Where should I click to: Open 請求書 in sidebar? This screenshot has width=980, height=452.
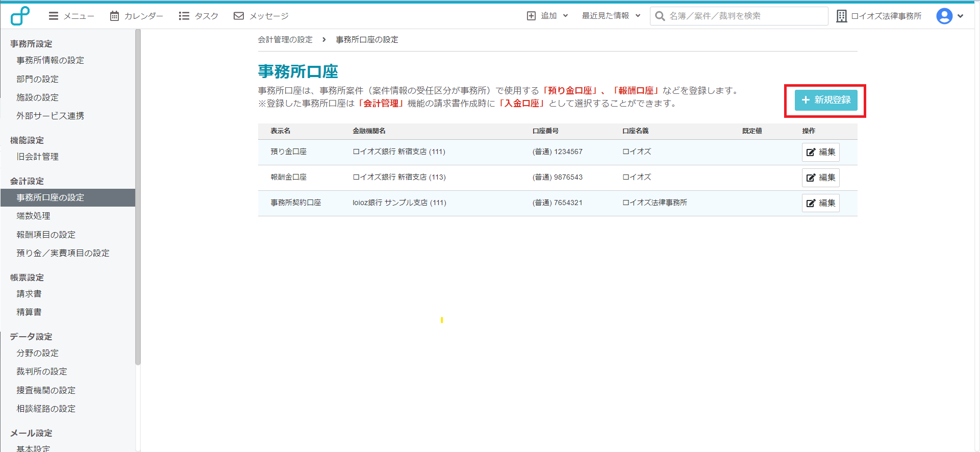tap(29, 294)
